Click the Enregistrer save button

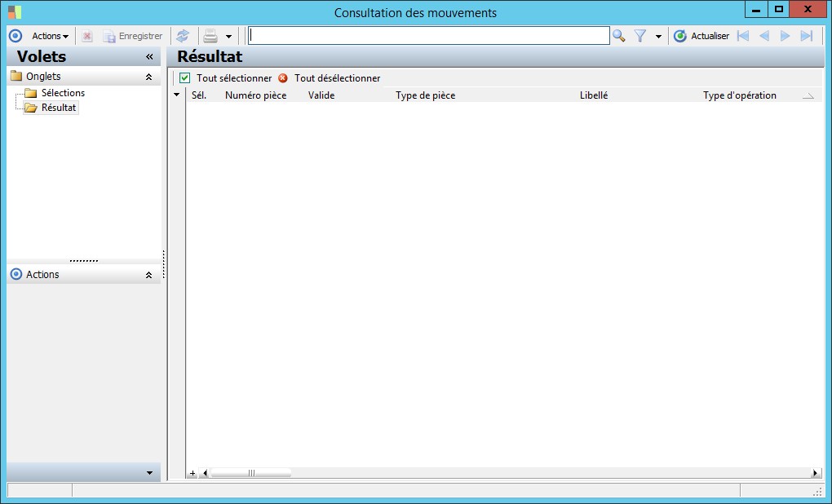click(133, 36)
